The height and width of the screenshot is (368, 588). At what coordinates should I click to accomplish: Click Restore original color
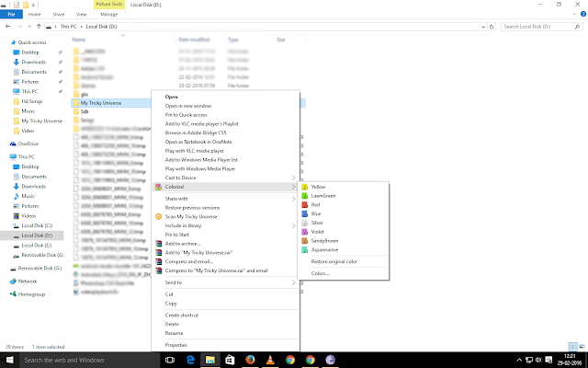click(343, 261)
